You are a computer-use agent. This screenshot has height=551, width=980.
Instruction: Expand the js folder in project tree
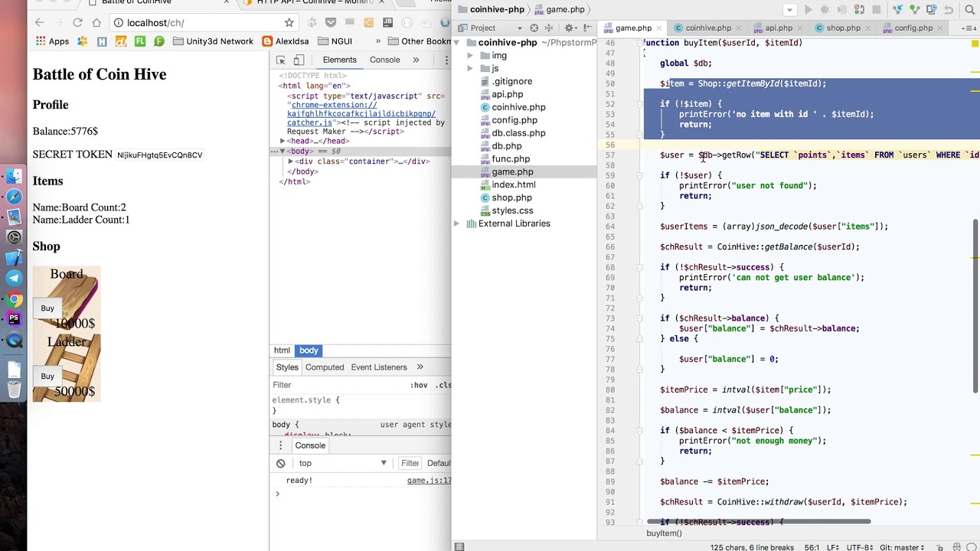(470, 69)
